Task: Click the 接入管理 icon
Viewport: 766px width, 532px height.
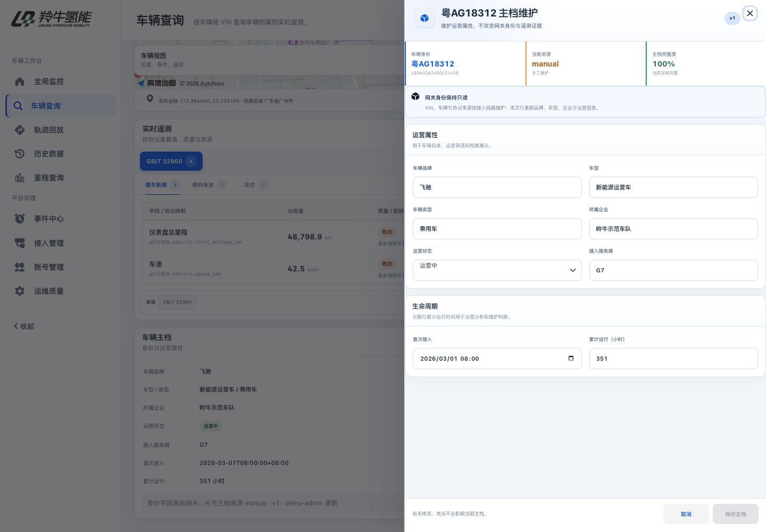Action: tap(20, 243)
